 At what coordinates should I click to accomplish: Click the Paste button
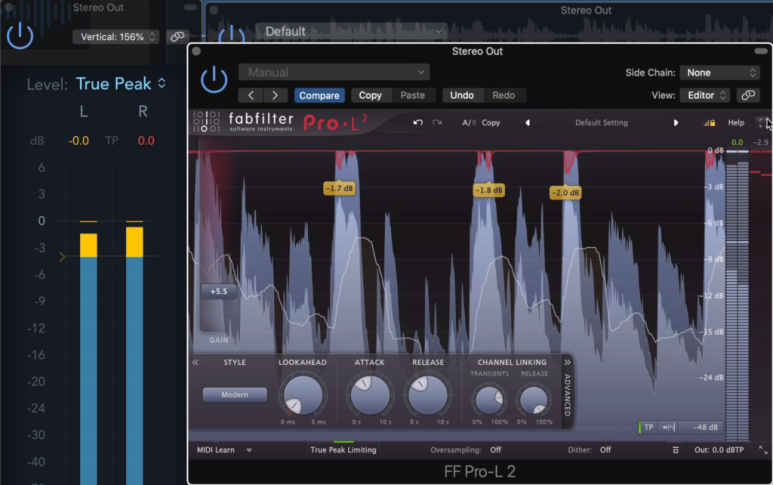413,95
